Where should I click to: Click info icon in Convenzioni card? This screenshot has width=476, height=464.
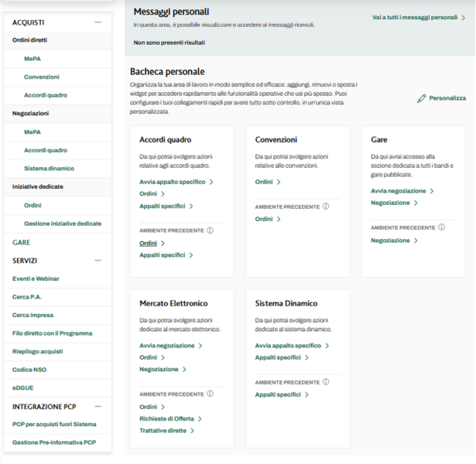point(326,206)
